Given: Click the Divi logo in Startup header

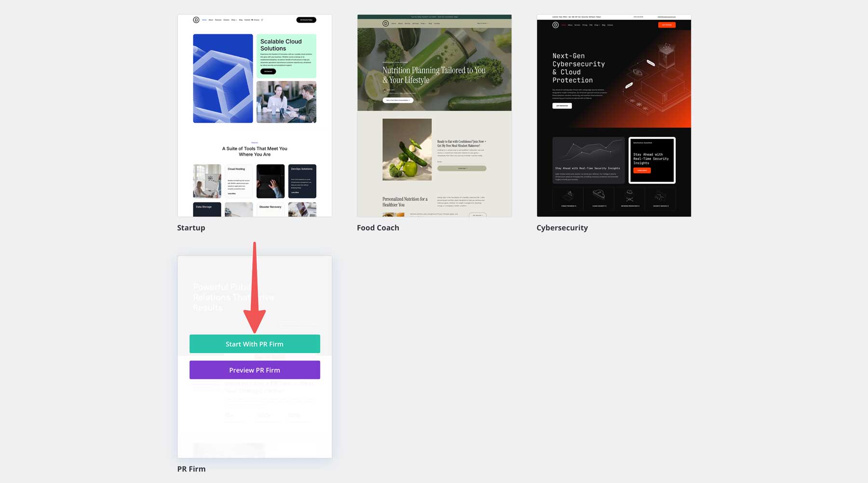Looking at the screenshot, I should [196, 20].
